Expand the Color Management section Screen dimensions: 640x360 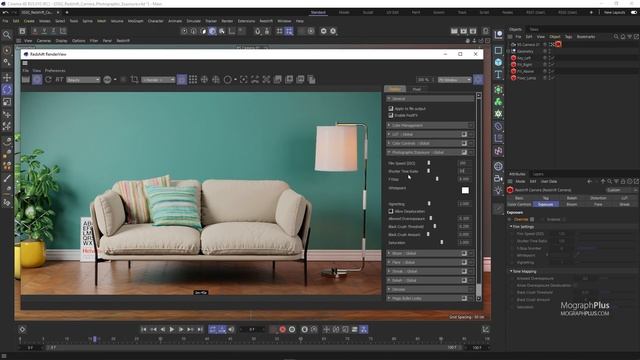pyautogui.click(x=389, y=125)
